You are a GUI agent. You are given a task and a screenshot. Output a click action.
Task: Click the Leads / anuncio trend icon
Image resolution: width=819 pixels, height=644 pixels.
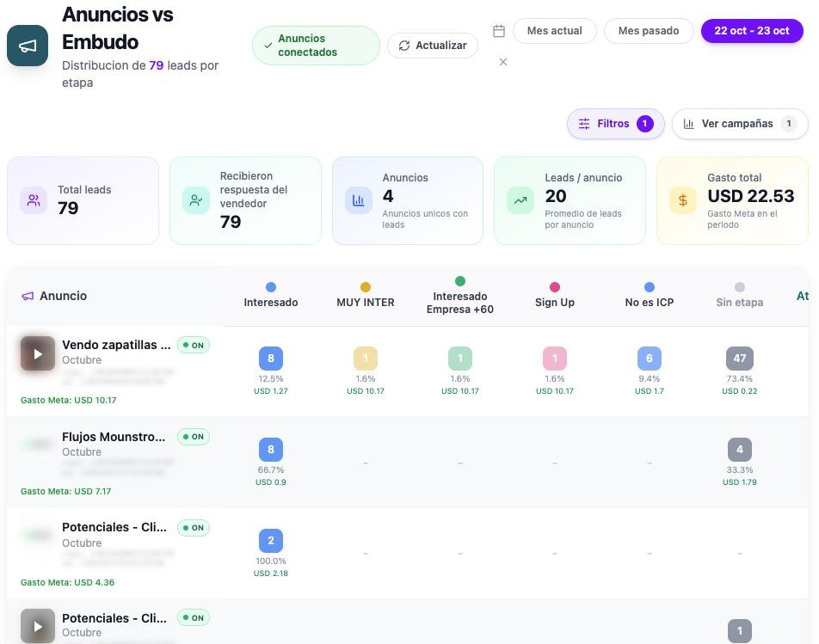coord(520,200)
